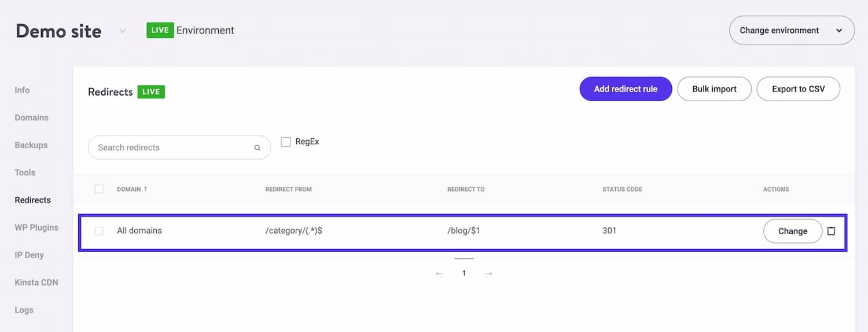Go to next page arrow
The width and height of the screenshot is (868, 332).
(x=488, y=273)
